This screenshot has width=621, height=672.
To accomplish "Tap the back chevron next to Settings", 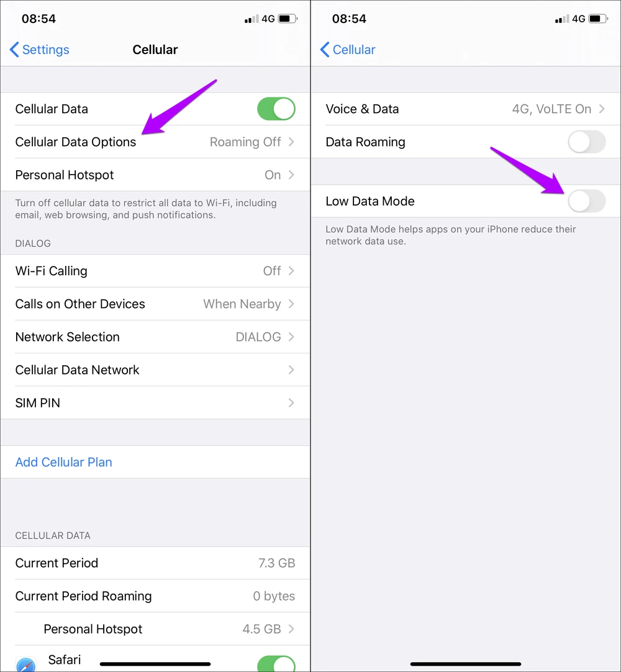I will [x=14, y=50].
